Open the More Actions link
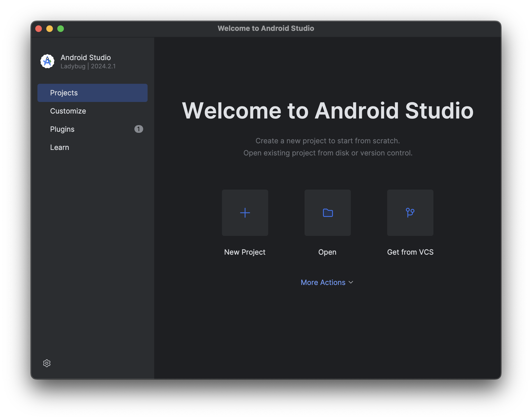Viewport: 532px width, 420px height. [x=323, y=282]
